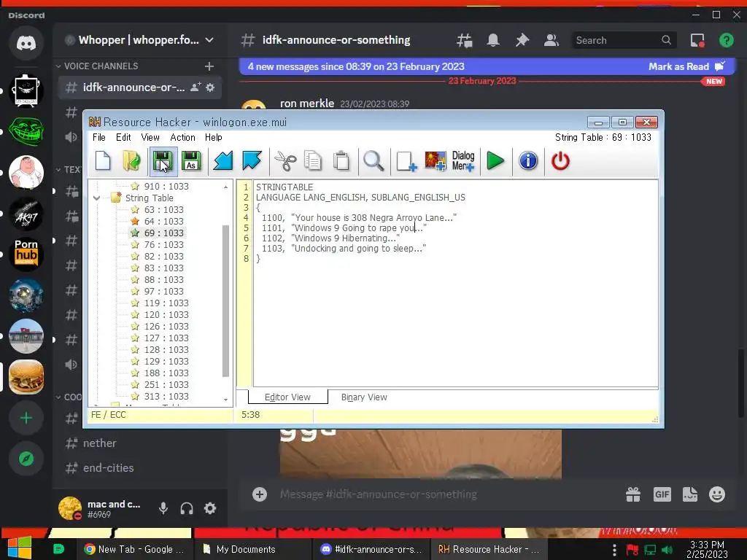This screenshot has height=560, width=747.
Task: Cut with the scissors icon
Action: click(x=285, y=161)
